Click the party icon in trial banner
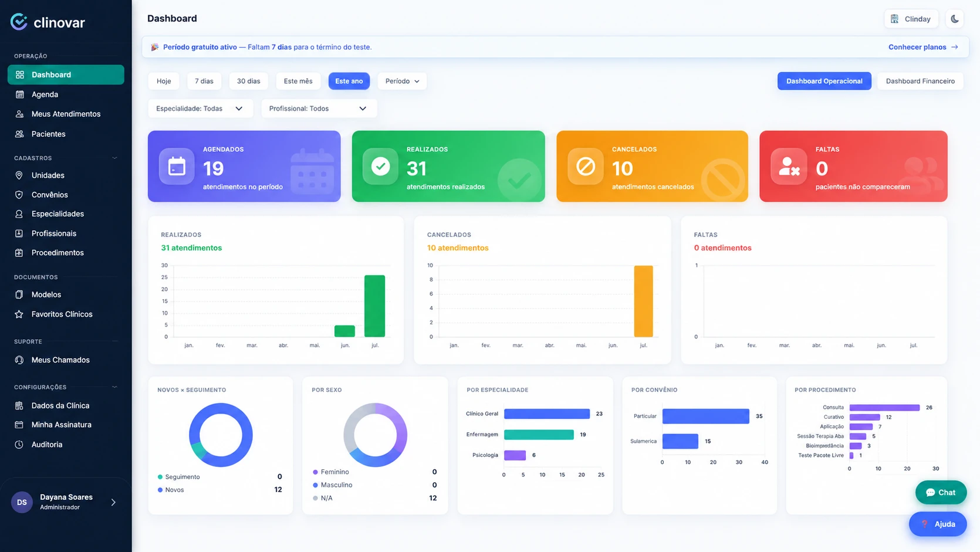 155,47
